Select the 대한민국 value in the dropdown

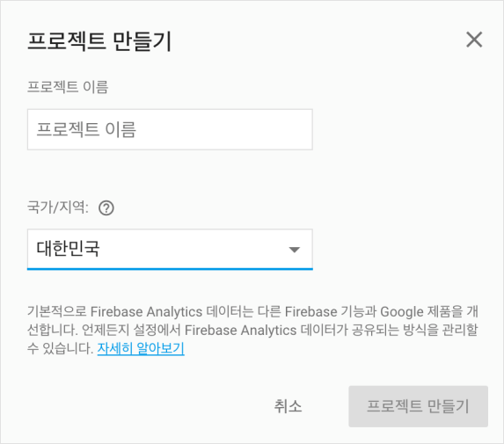click(x=68, y=249)
